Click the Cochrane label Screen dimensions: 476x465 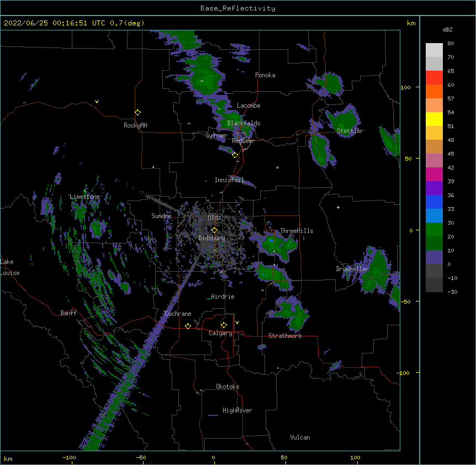(x=178, y=314)
